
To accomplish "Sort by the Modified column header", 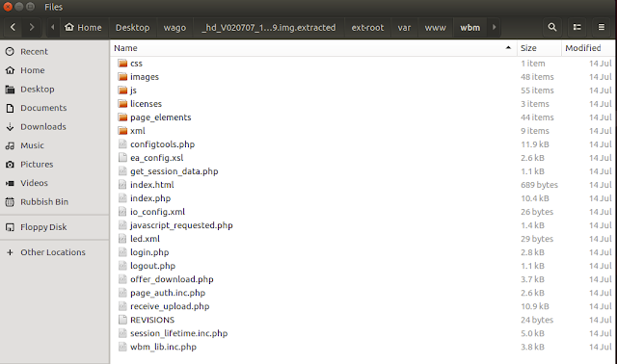I will tap(588, 48).
